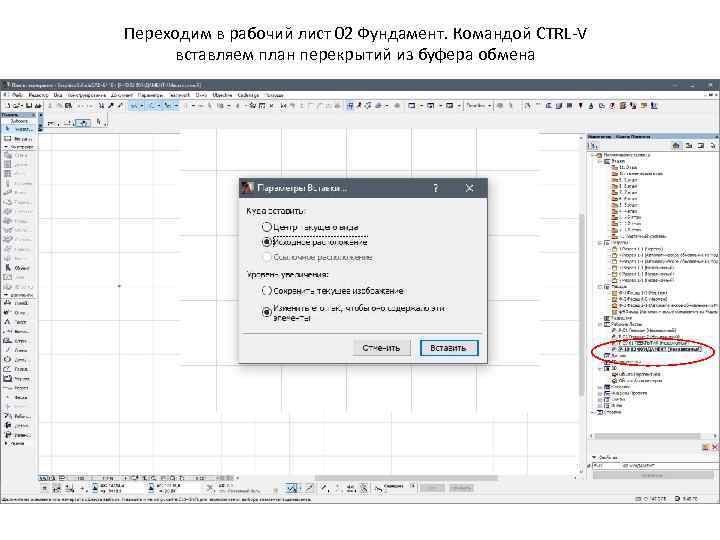Viewport: 720px width, 540px height.
Task: Click the drawing area vertical scrollbar
Action: click(x=582, y=303)
